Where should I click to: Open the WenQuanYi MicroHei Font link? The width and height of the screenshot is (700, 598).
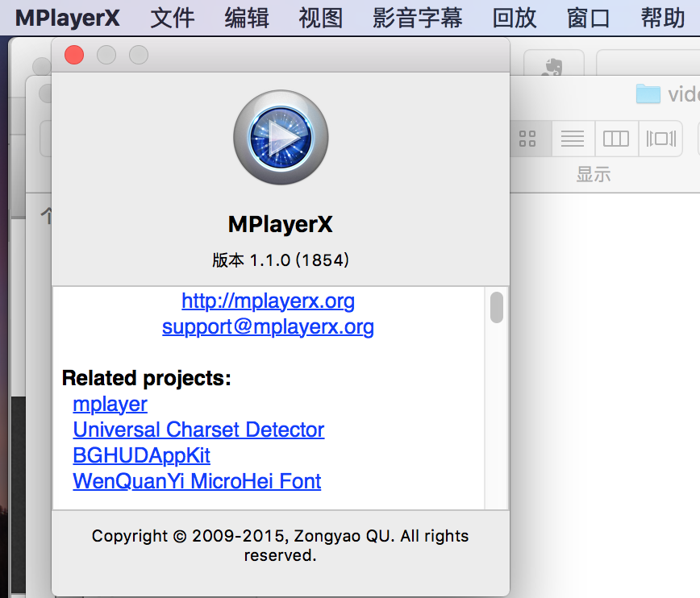[x=197, y=481]
